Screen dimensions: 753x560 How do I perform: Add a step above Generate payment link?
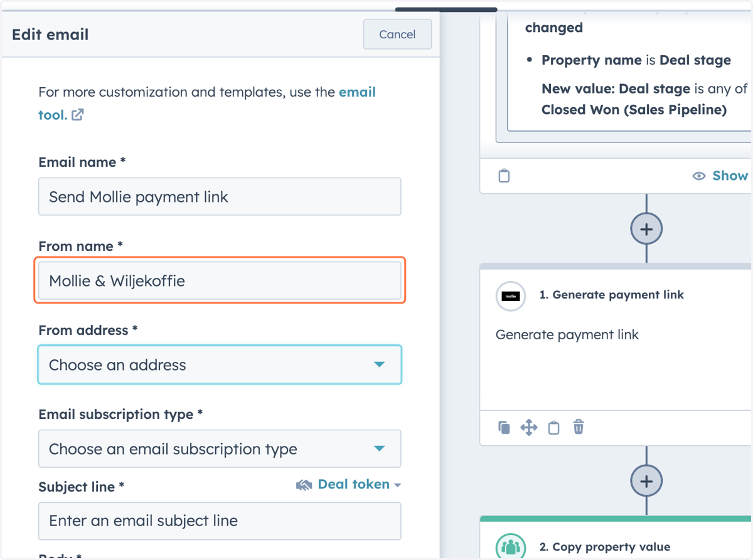646,229
